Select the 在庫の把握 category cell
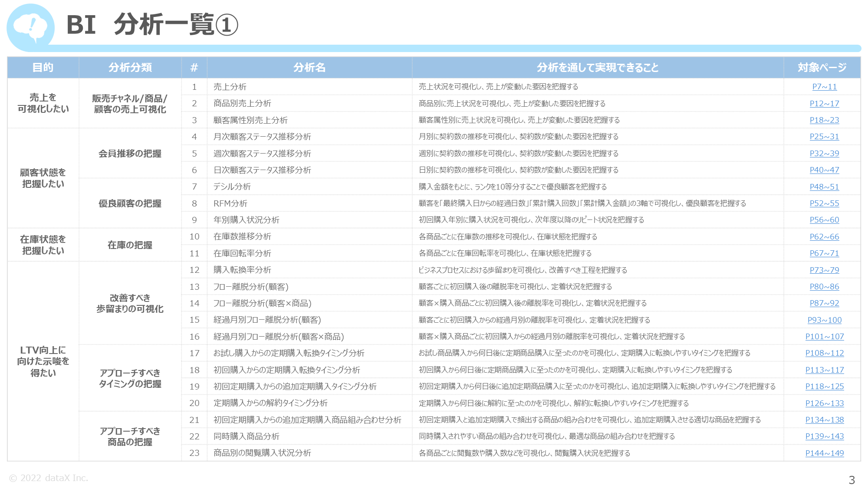868x488 pixels. click(130, 245)
